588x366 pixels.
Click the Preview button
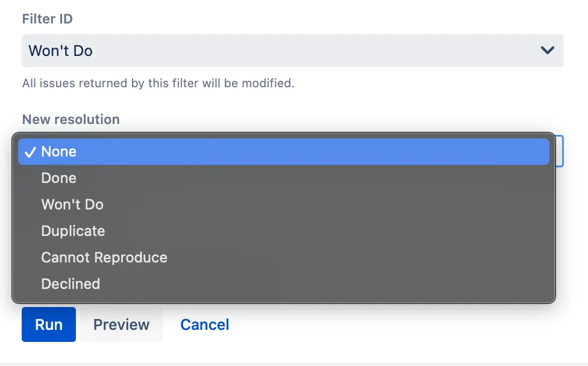(121, 324)
